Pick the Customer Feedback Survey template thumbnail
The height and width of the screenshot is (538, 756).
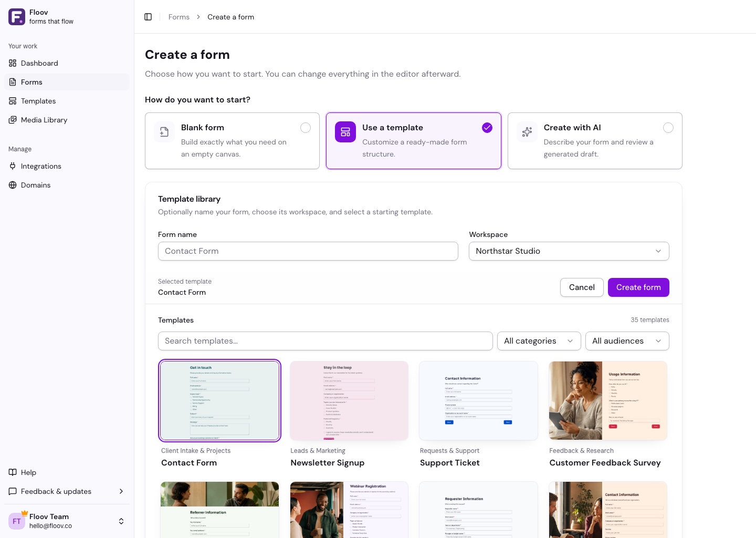click(x=608, y=401)
